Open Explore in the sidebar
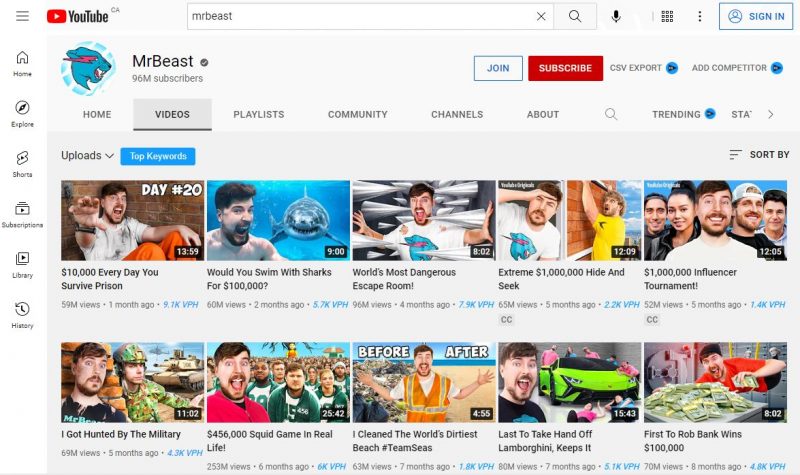Viewport: 800px width, 475px height. (x=22, y=114)
